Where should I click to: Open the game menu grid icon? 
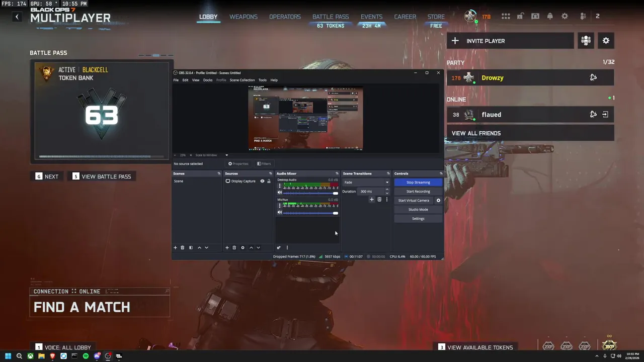tap(506, 16)
